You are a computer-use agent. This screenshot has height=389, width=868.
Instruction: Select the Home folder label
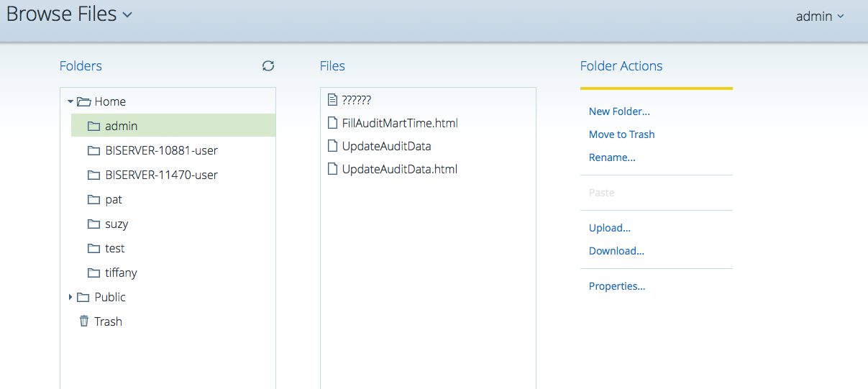(110, 101)
